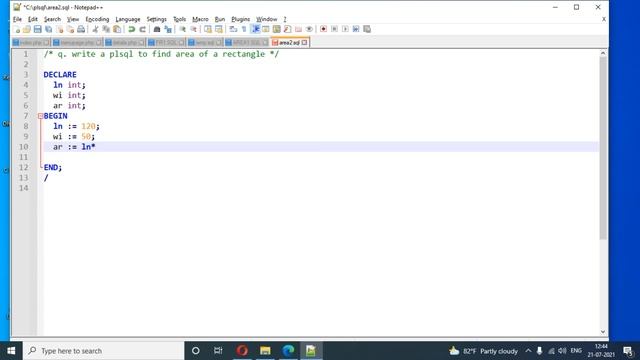Toggle synchronize vertical scrolling icon
The height and width of the screenshot is (360, 640).
[208, 29]
